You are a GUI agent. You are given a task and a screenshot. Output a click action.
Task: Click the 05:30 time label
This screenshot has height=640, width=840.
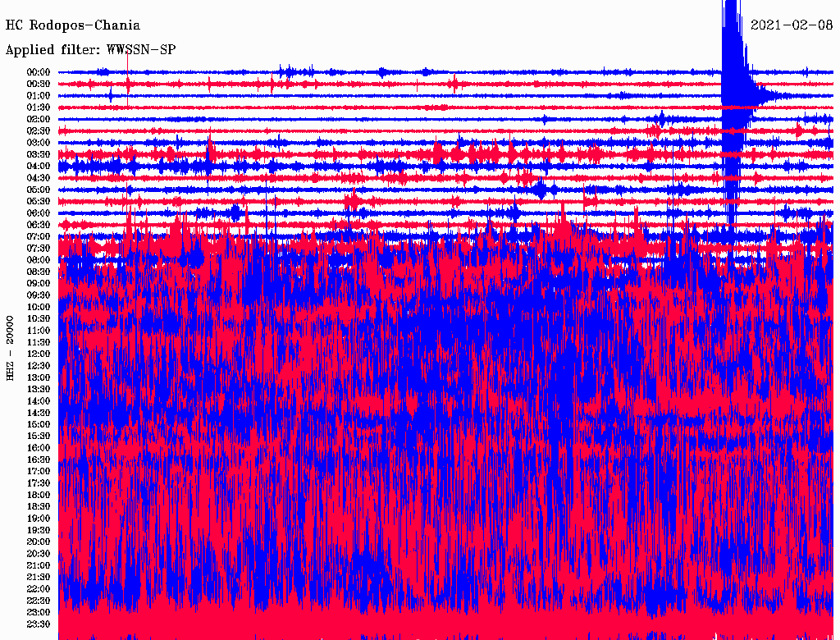click(x=39, y=201)
